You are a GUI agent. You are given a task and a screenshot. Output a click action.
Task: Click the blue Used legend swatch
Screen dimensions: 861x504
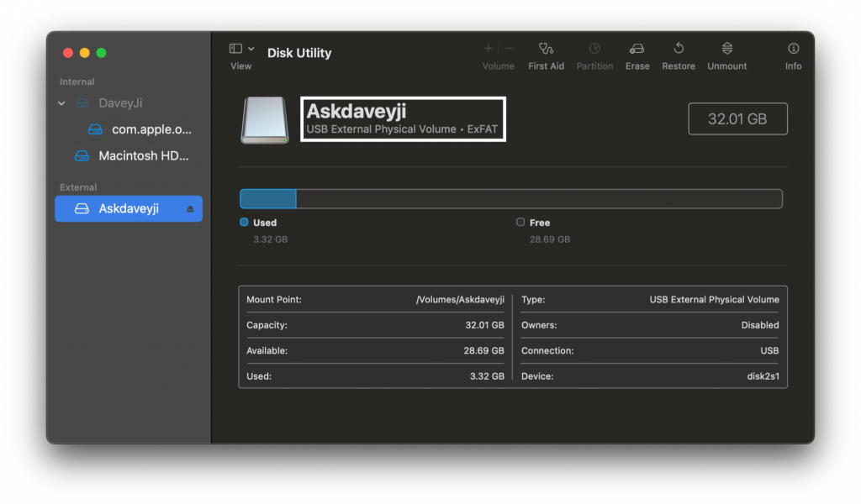(x=244, y=222)
